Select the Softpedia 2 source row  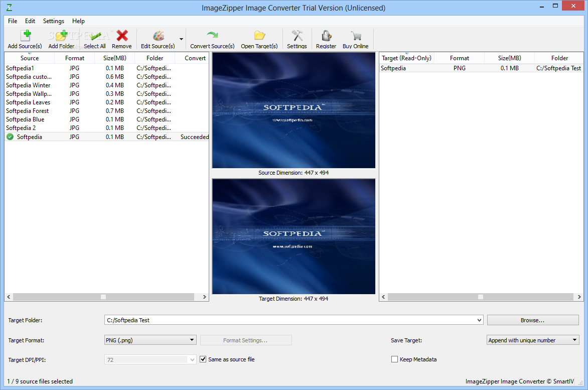[x=106, y=128]
